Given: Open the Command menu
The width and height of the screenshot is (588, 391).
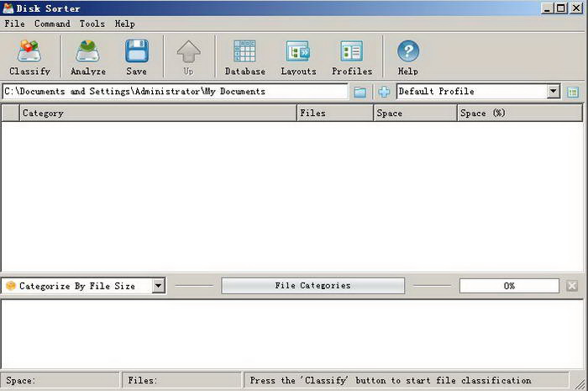Looking at the screenshot, I should [52, 24].
